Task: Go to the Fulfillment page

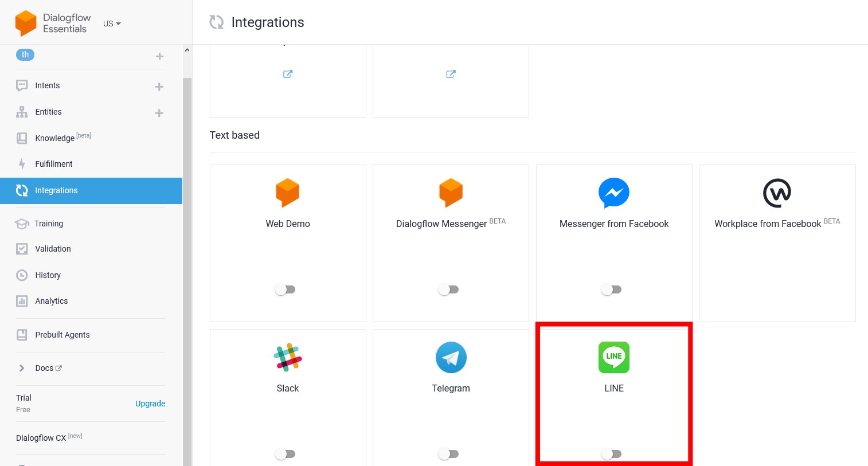Action: click(54, 164)
